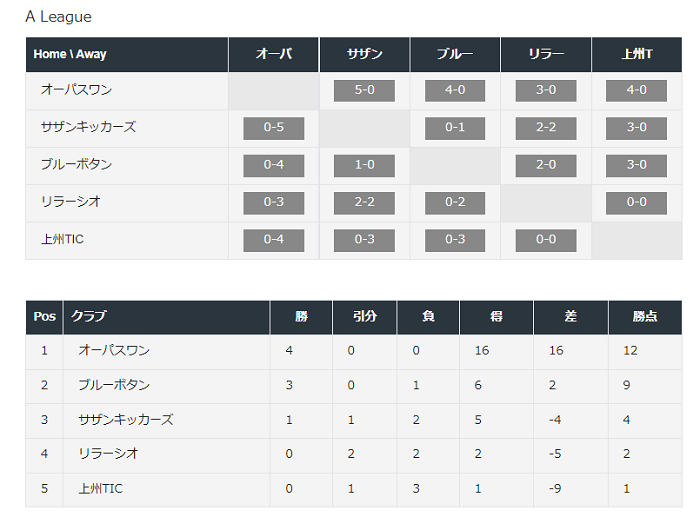This screenshot has width=700, height=517.
Task: Select the 0-2 score in リラーシオ row
Action: [455, 203]
